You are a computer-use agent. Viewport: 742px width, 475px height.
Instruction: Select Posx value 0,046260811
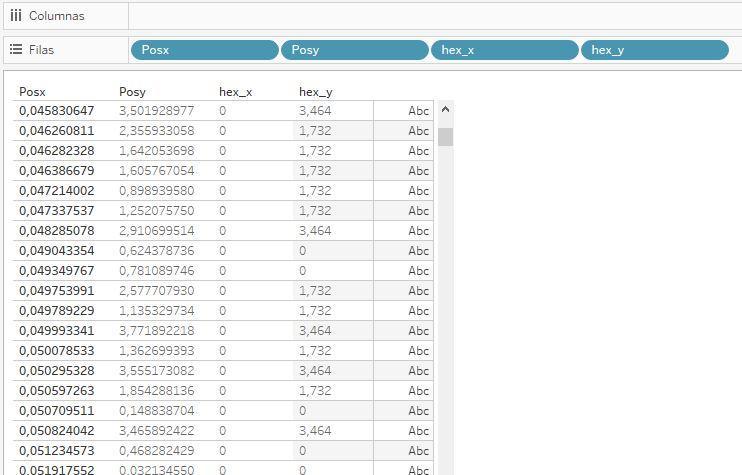point(57,131)
